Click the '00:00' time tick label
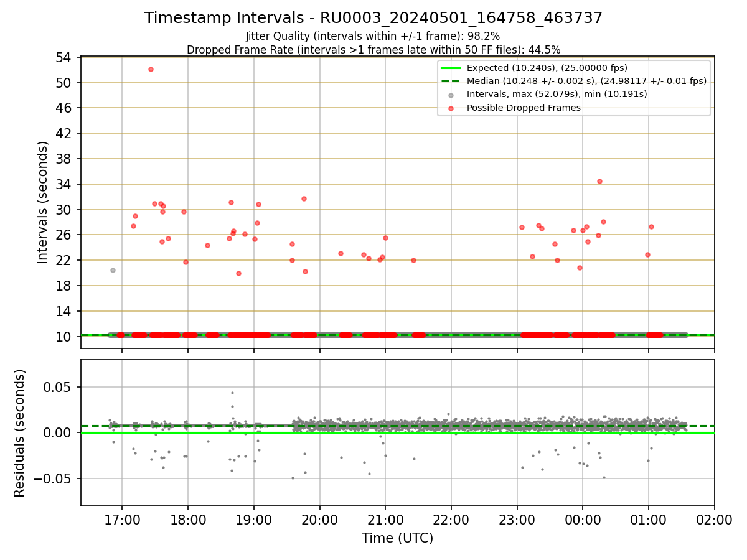This screenshot has width=747, height=560. [583, 519]
